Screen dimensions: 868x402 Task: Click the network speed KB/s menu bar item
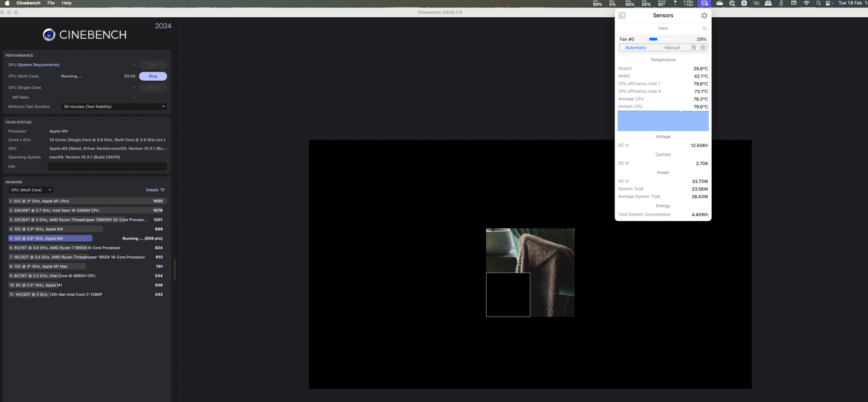688,3
